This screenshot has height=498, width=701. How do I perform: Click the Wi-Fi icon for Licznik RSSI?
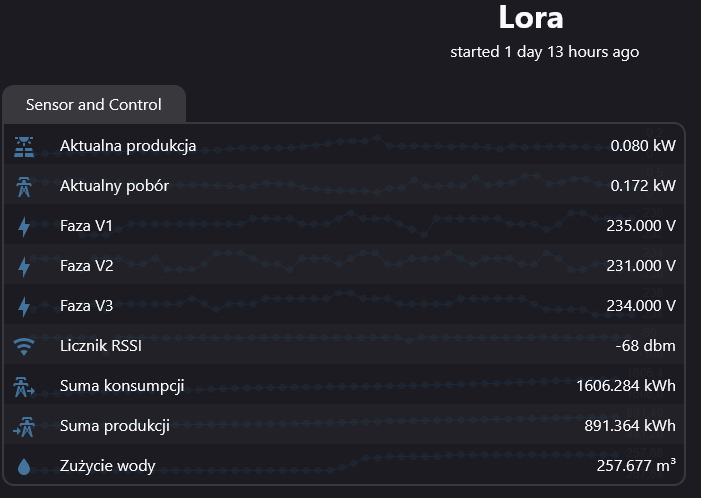[x=24, y=347]
